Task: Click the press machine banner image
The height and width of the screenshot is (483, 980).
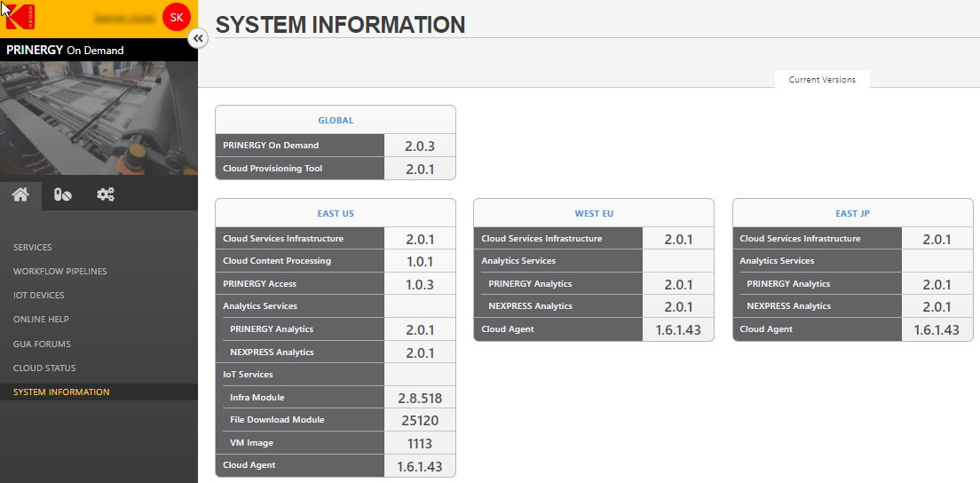Action: [x=99, y=118]
